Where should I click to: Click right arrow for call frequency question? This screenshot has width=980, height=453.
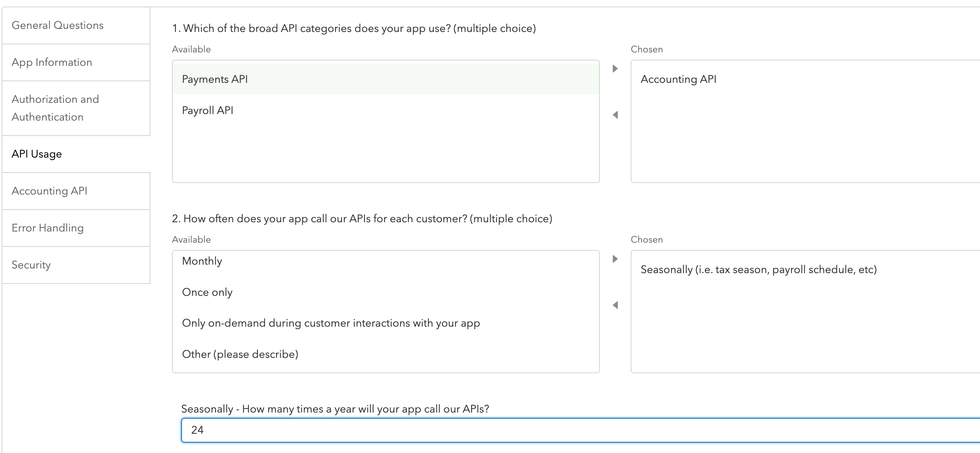[x=615, y=259]
